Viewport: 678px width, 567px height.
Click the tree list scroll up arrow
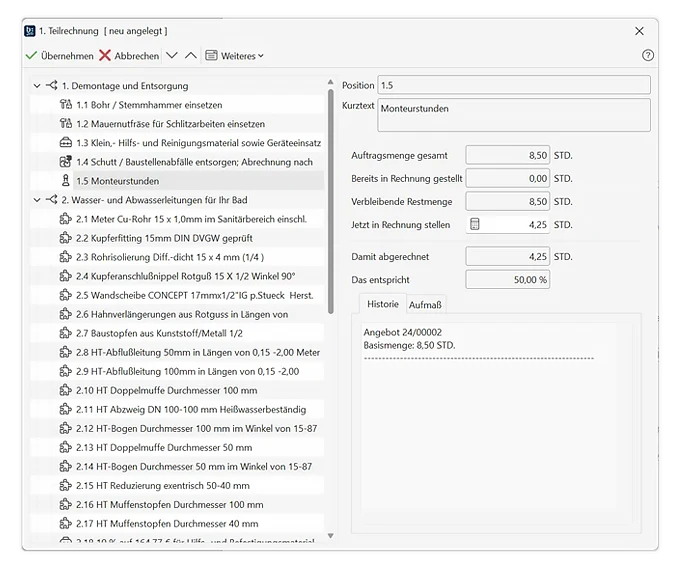point(330,82)
